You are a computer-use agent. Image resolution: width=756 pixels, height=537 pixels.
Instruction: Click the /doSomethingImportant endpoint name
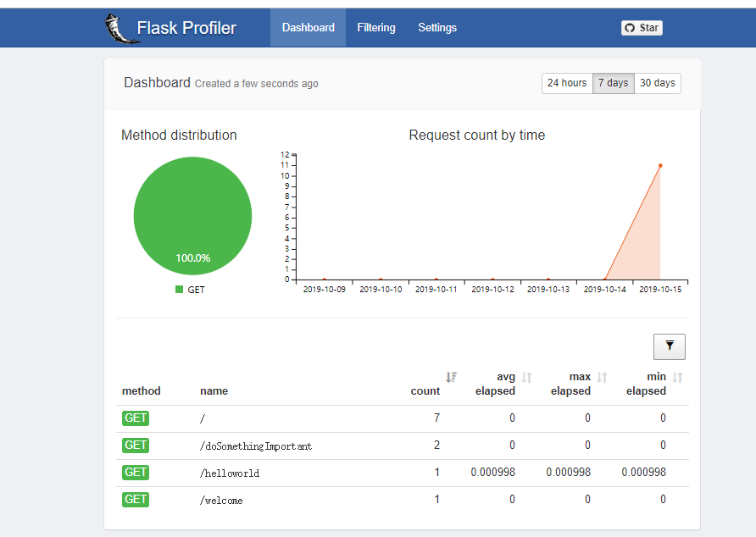click(256, 446)
